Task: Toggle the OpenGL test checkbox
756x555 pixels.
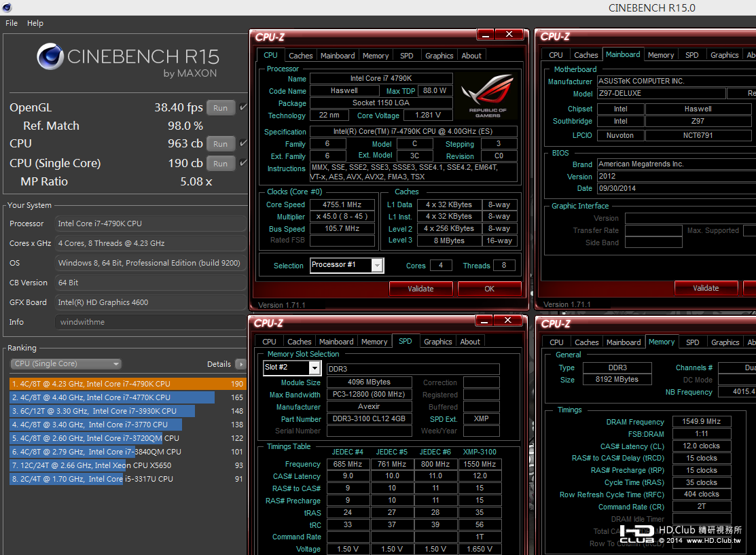Action: click(x=243, y=107)
